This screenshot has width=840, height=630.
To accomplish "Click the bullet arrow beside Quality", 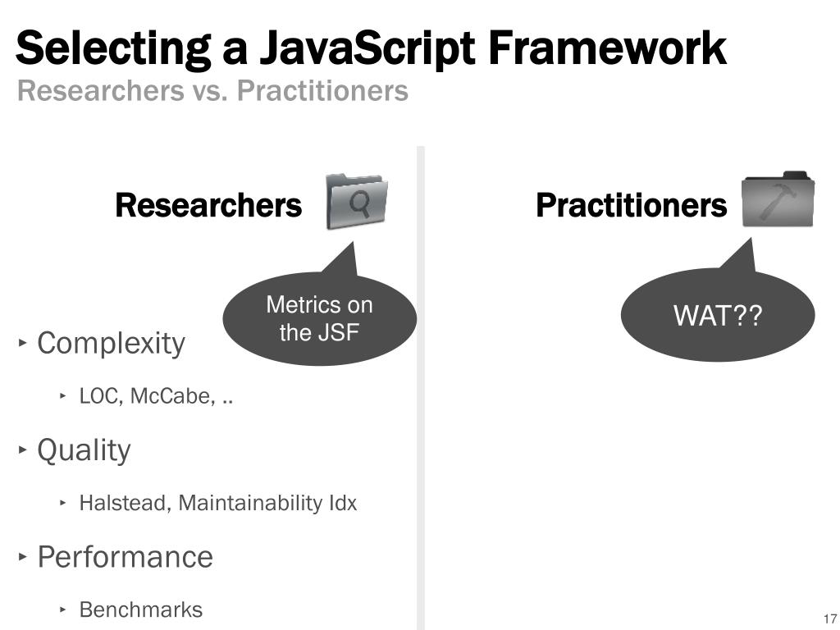I will pyautogui.click(x=22, y=449).
